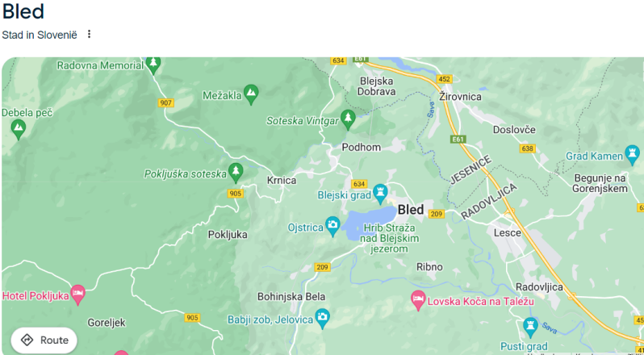The height and width of the screenshot is (355, 644).
Task: Click the Pokljuška soteska tree marker
Action: point(236,173)
